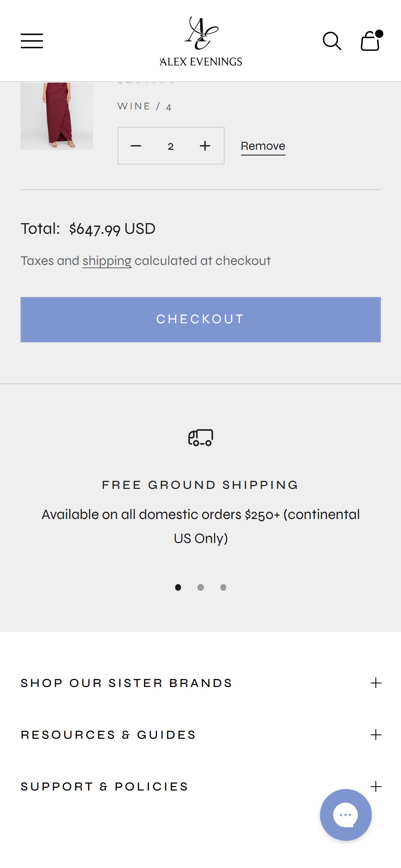Open the hamburger navigation menu

point(32,41)
